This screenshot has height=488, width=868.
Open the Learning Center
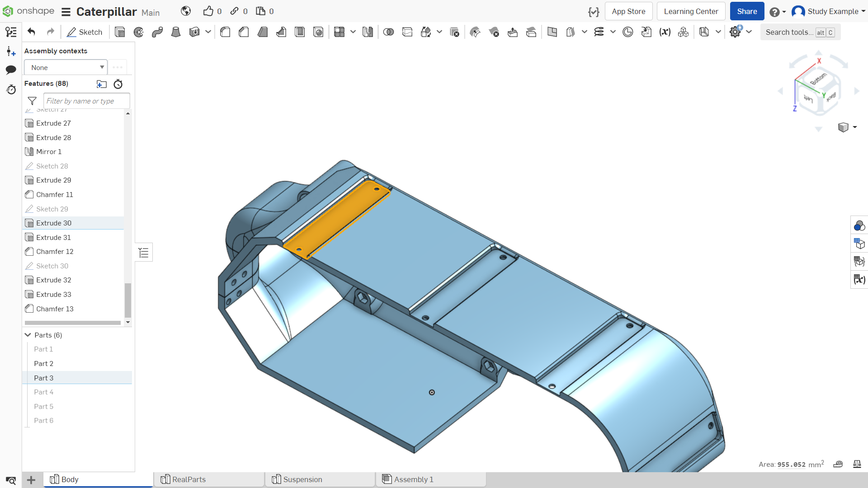pyautogui.click(x=691, y=11)
